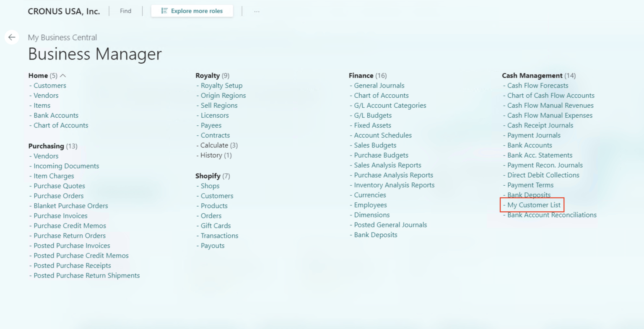Click the CRONUS USA, Inc. company name

pos(63,11)
